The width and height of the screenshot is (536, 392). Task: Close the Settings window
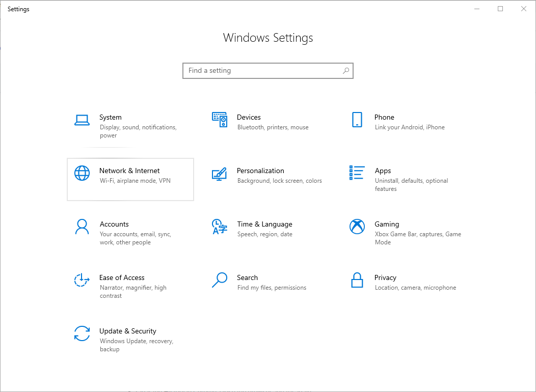(x=524, y=9)
